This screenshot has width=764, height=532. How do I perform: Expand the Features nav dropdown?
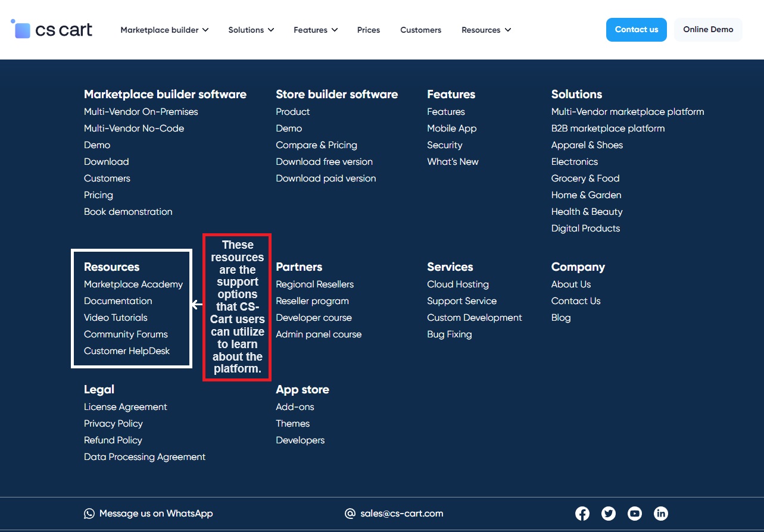tap(316, 30)
